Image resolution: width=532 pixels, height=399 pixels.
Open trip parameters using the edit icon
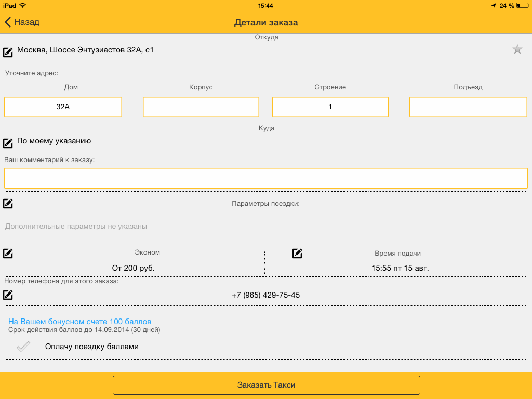point(8,204)
